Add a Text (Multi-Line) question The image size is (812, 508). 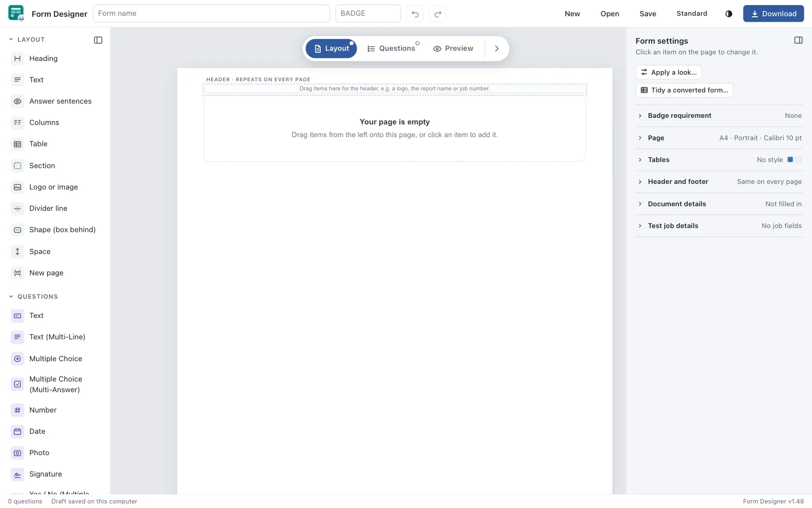pos(55,337)
